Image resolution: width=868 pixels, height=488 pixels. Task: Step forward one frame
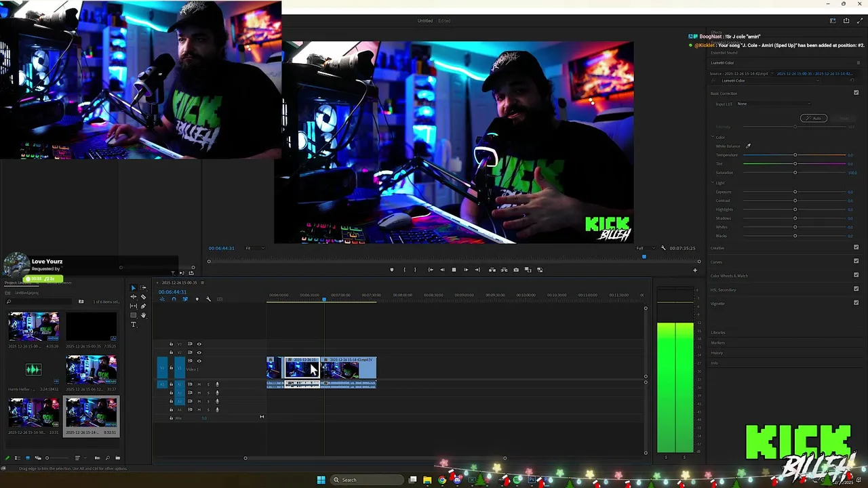[x=466, y=270]
